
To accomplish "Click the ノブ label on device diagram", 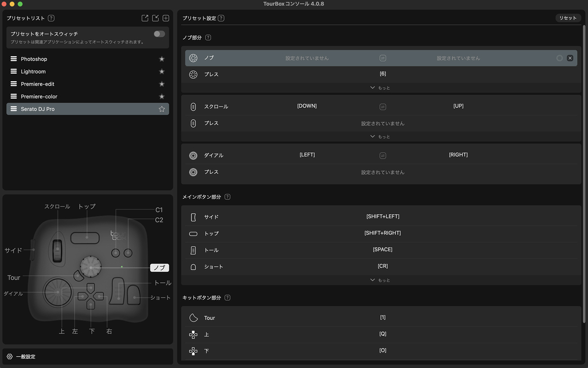I will click(x=159, y=268).
